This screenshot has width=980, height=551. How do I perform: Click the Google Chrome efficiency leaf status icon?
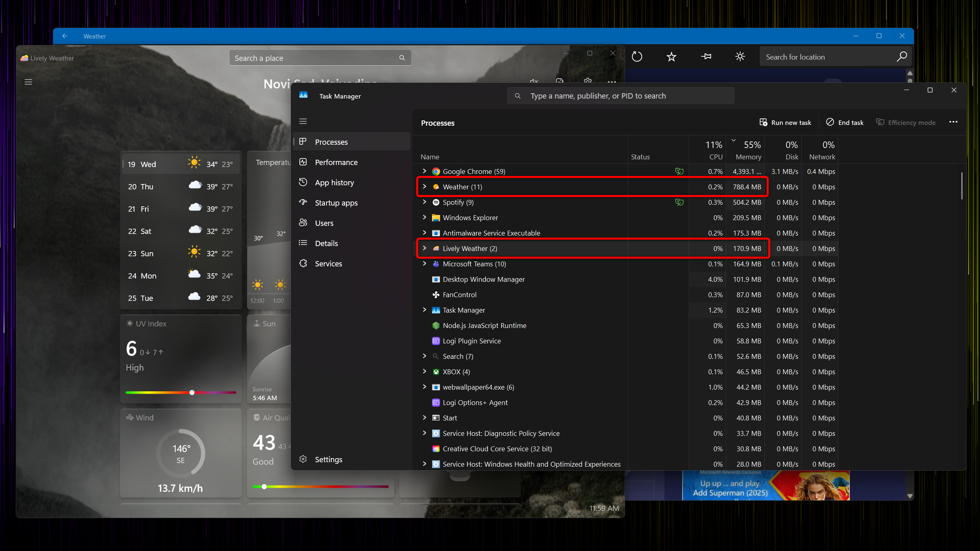pos(679,172)
